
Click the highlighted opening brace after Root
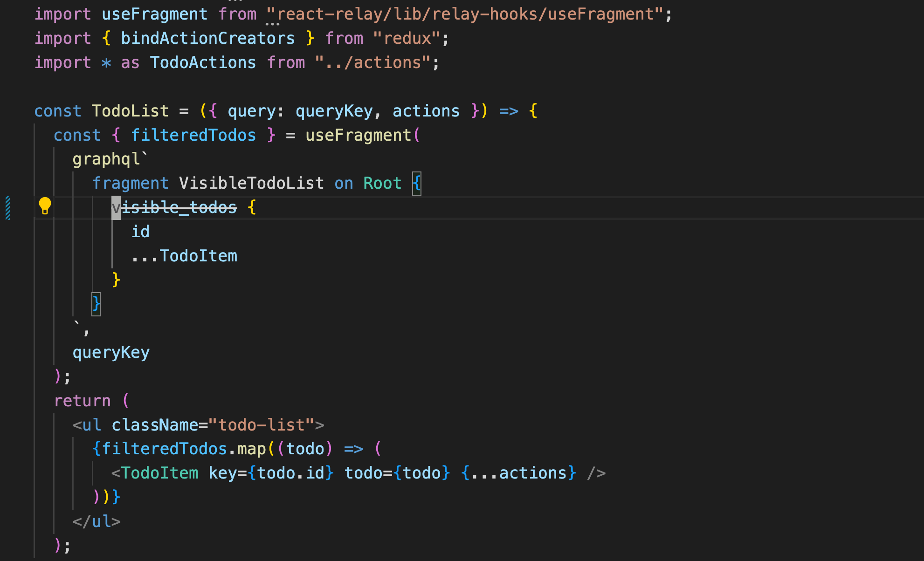[x=417, y=184]
